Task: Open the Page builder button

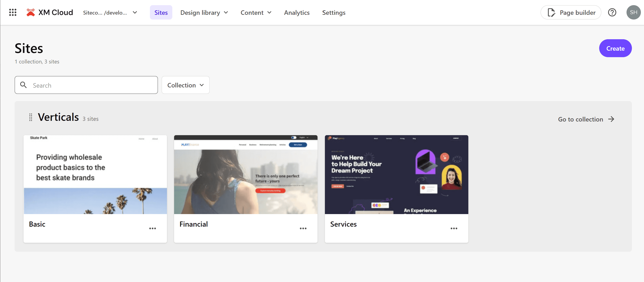Action: point(571,13)
